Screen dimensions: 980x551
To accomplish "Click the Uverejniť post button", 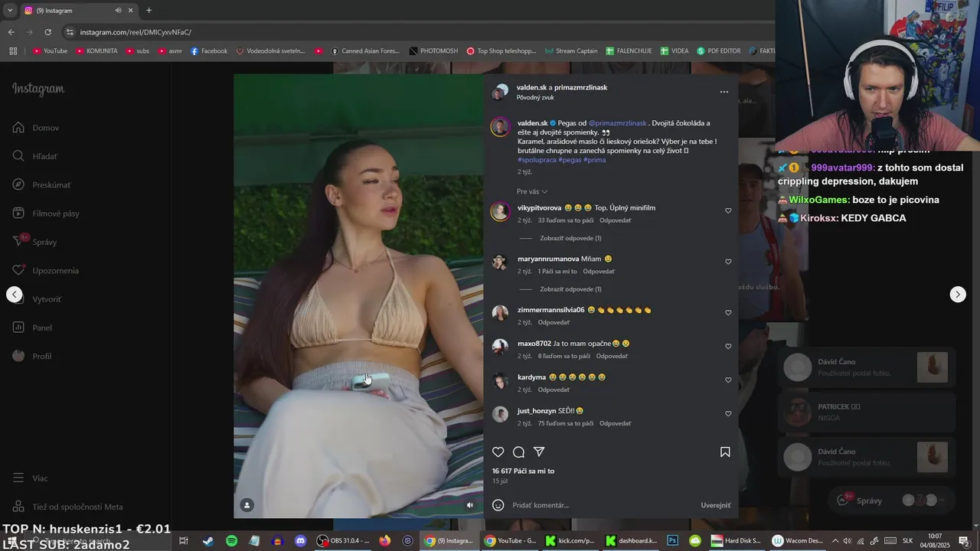I will pos(716,505).
